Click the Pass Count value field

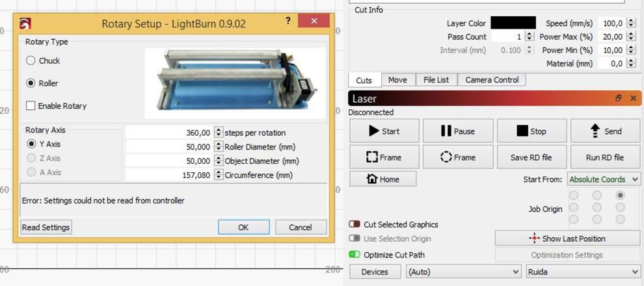click(508, 36)
